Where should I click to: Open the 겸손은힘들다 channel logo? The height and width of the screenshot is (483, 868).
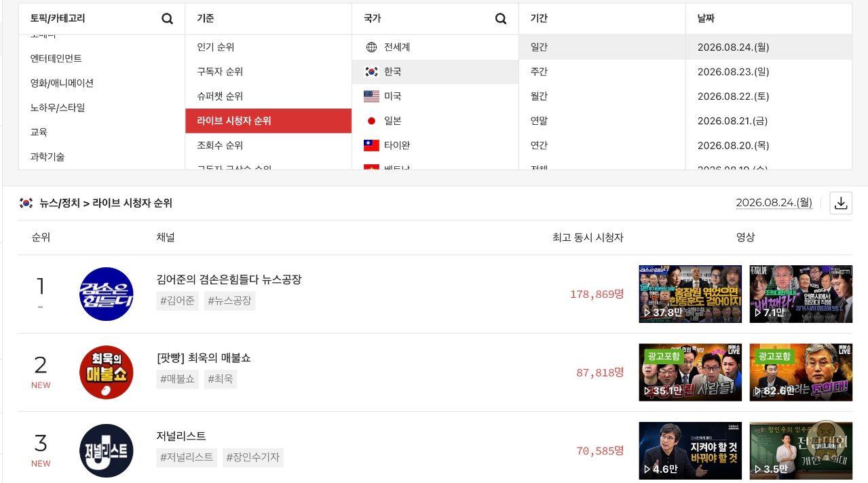click(106, 294)
